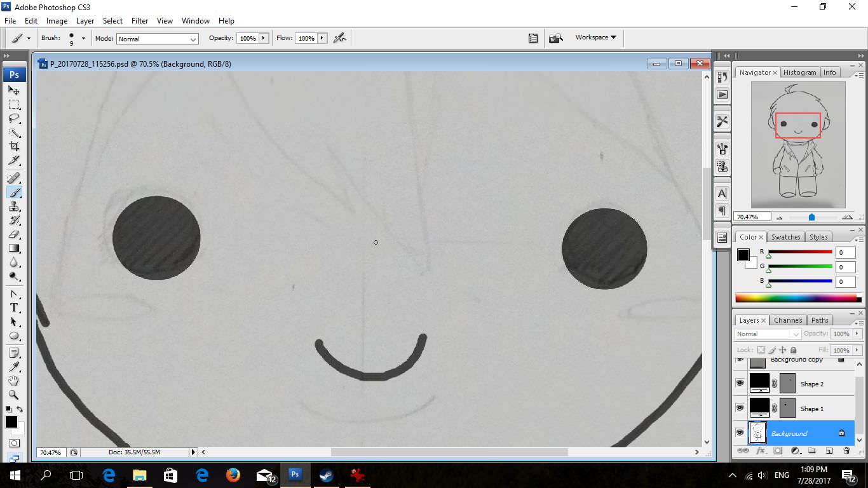Switch to the Histogram tab
Screen dimensions: 868x488
coord(799,72)
